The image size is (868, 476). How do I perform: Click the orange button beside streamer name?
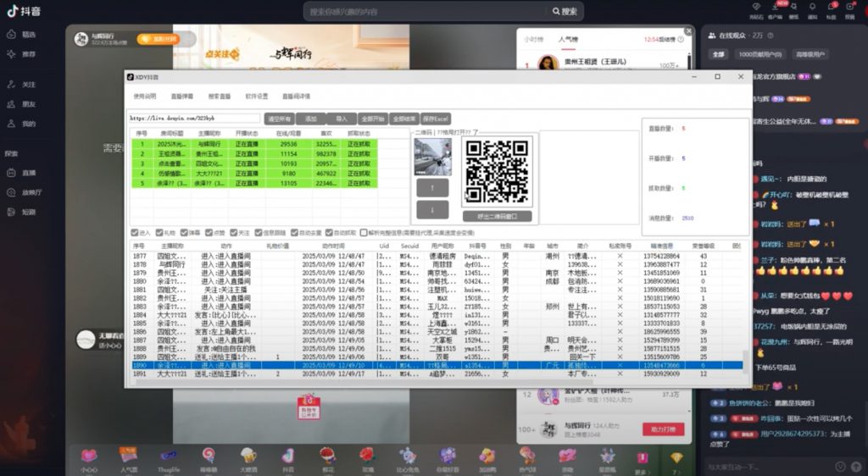pyautogui.click(x=159, y=39)
